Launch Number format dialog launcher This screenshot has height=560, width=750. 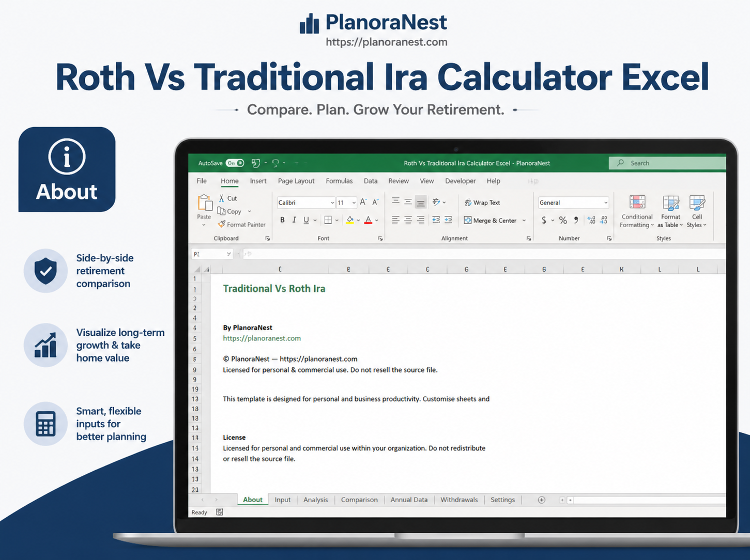tap(609, 238)
